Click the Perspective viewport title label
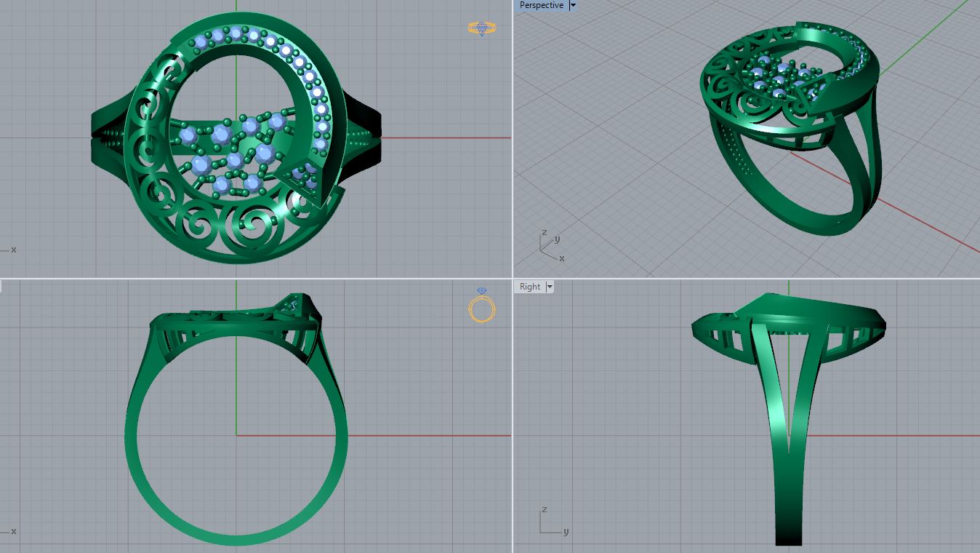980x553 pixels. [x=541, y=5]
